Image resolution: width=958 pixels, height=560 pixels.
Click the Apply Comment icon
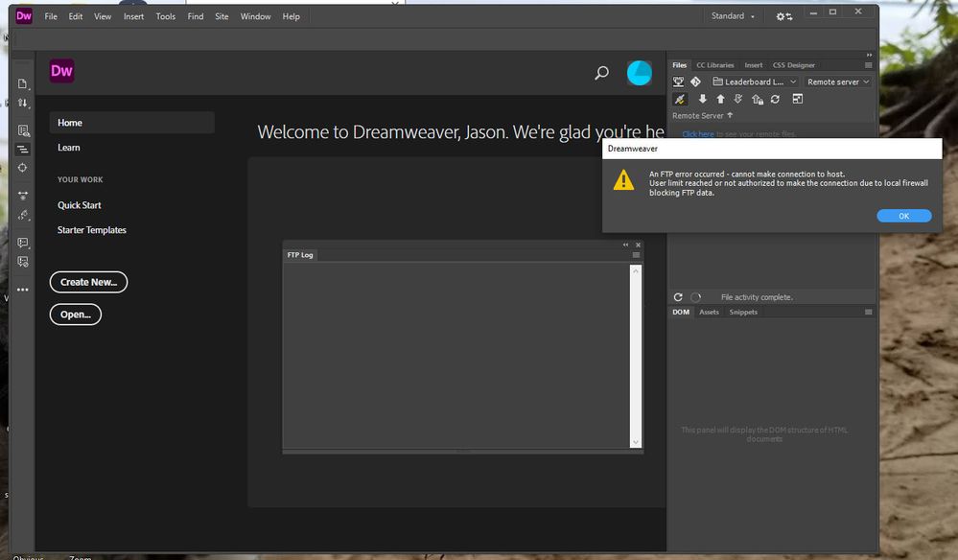(23, 243)
